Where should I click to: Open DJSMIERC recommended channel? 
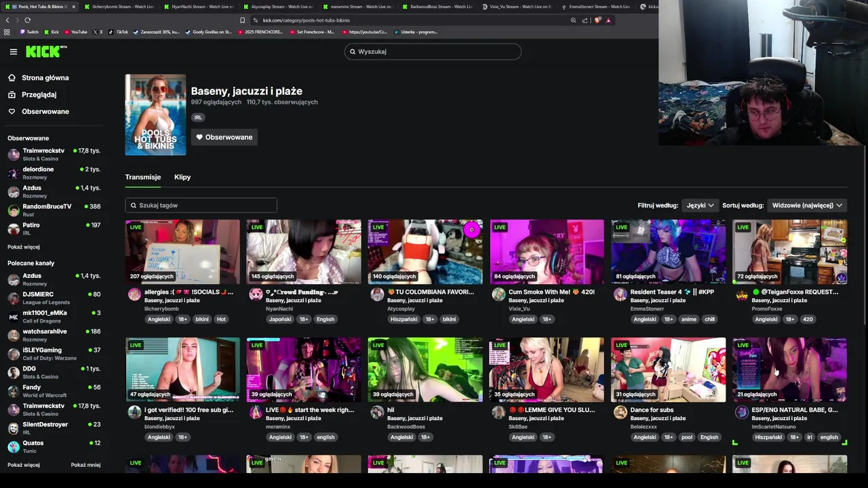54,298
